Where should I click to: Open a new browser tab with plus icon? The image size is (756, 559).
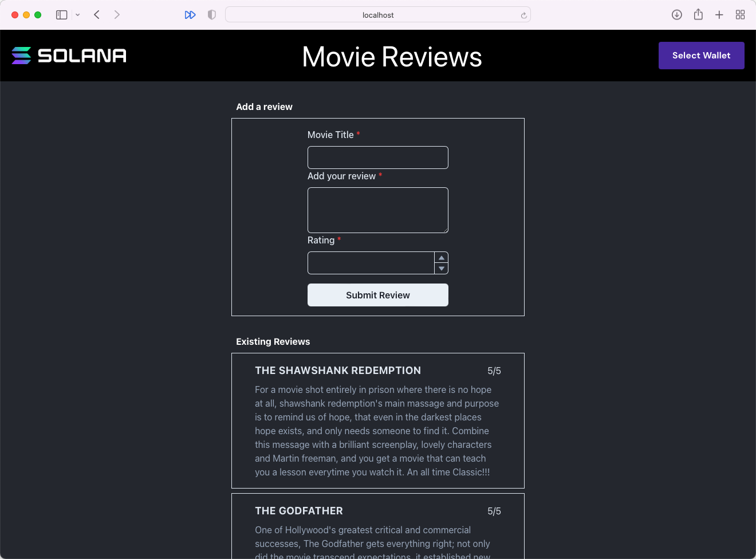[719, 14]
